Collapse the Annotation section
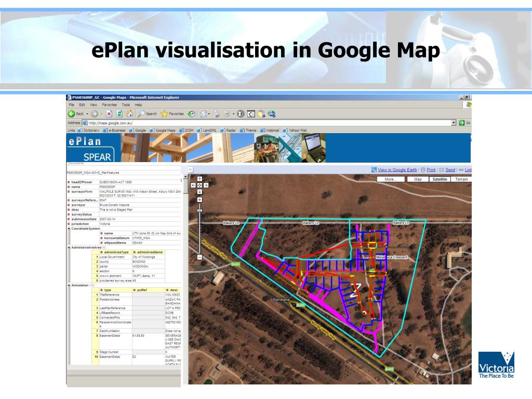This screenshot has width=532, height=399. coord(69,286)
